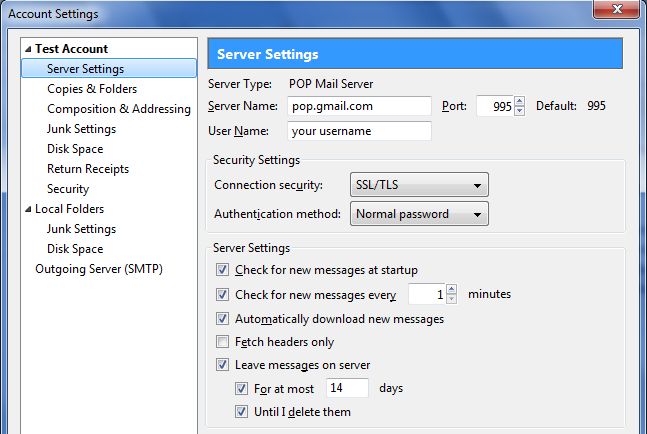647x434 pixels.
Task: Collapse the Local Folders tree node
Action: tap(28, 209)
